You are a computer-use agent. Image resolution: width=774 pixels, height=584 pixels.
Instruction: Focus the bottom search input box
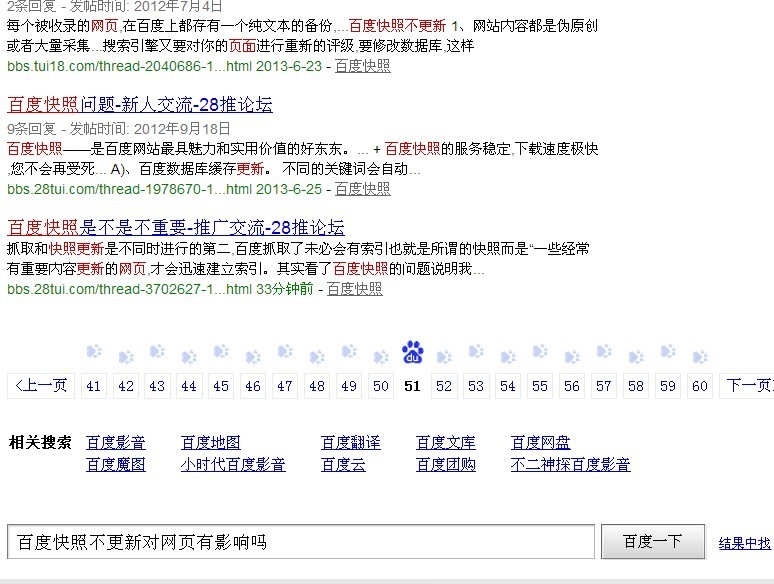301,542
